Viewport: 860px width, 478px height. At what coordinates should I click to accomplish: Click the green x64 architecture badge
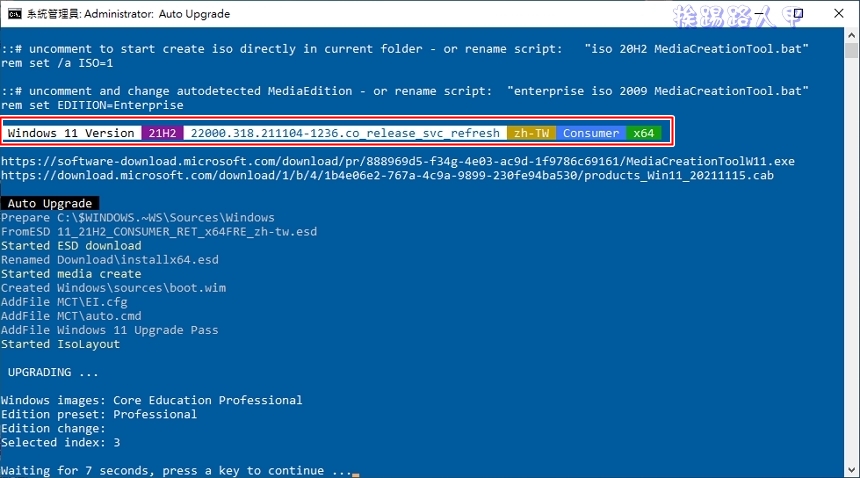click(644, 133)
